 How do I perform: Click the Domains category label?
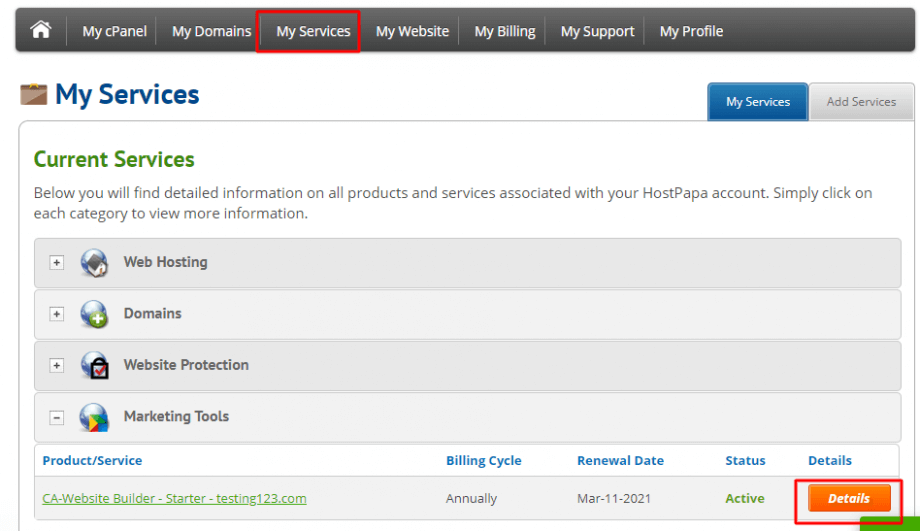click(153, 313)
